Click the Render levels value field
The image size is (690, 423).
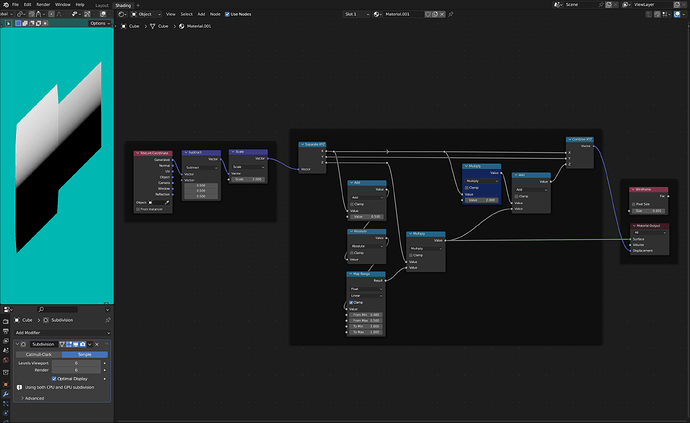[x=76, y=370]
